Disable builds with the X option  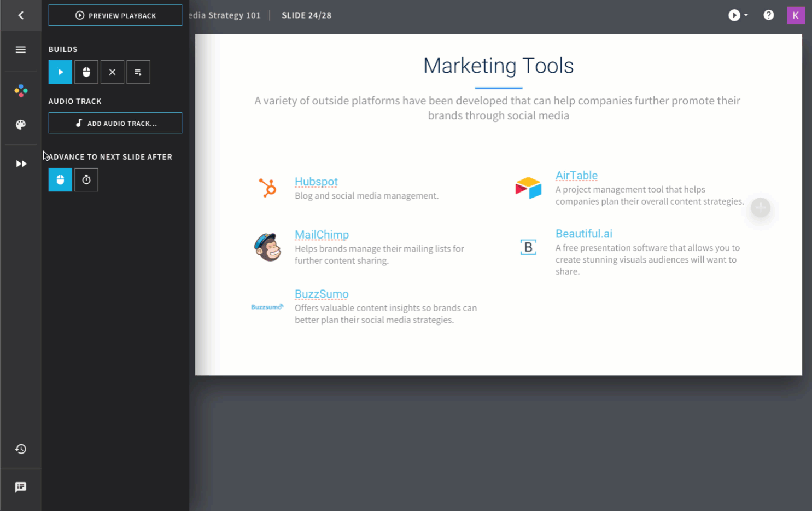click(112, 72)
